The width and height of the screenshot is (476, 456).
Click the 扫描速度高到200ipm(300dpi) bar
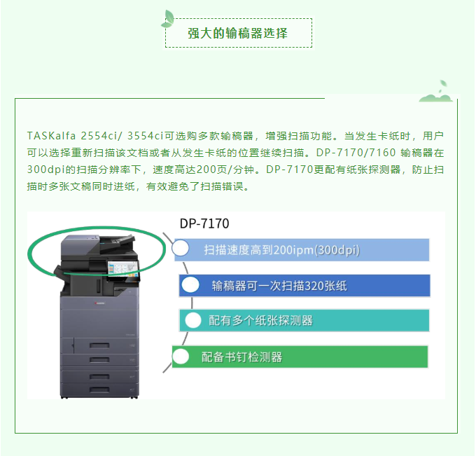pos(302,250)
